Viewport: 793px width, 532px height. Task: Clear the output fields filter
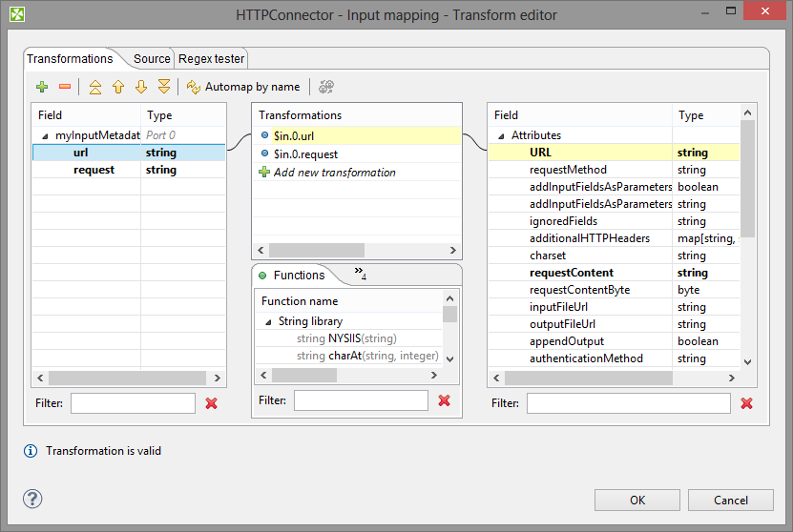point(746,403)
